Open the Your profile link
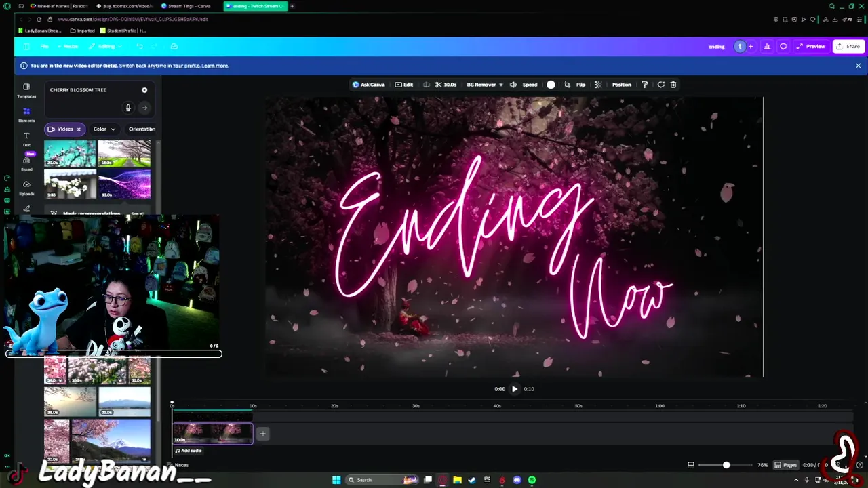This screenshot has width=868, height=488. click(186, 66)
